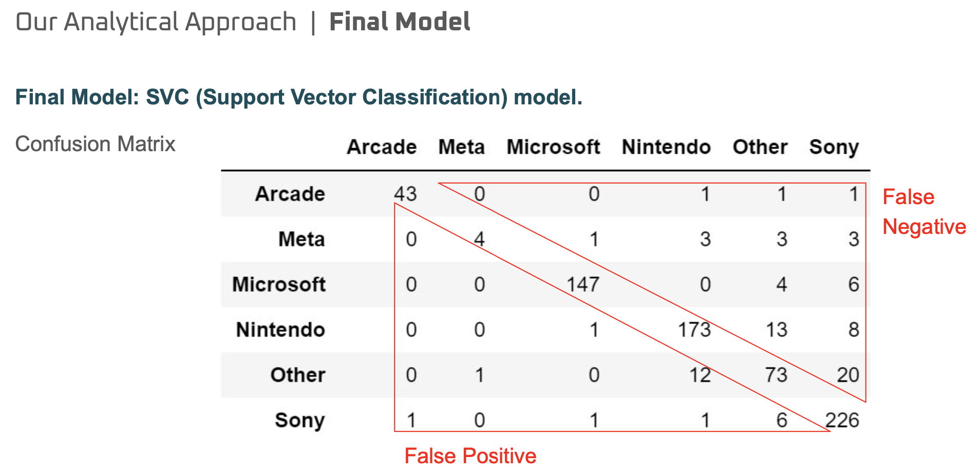Click the 73 Other diagonal value

tap(776, 375)
